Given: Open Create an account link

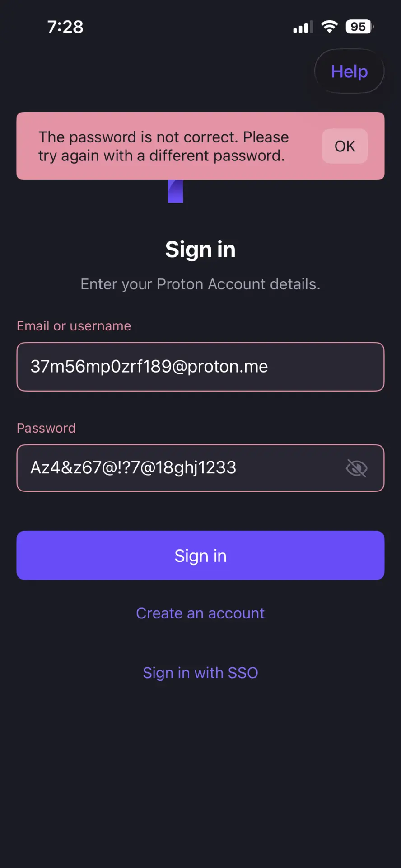Looking at the screenshot, I should 200,613.
